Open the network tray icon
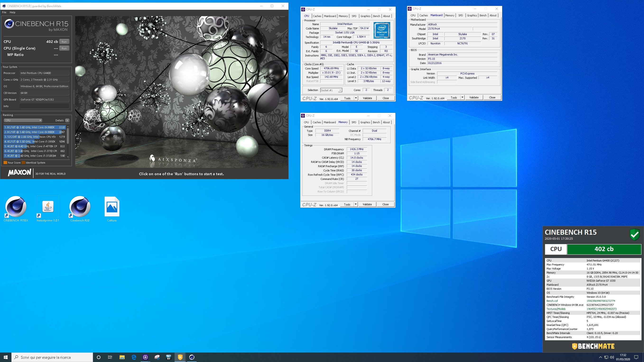The height and width of the screenshot is (362, 644). coord(606,357)
